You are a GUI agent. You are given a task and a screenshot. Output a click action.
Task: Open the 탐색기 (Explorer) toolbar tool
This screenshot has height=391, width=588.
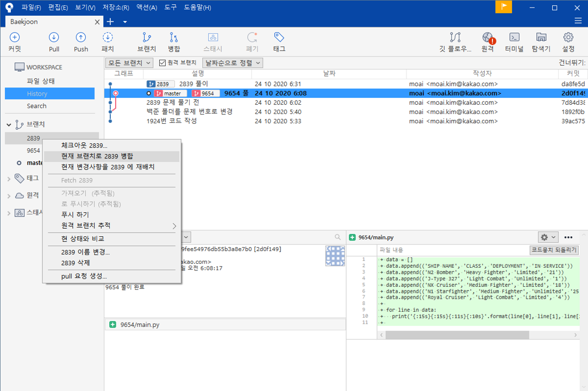tap(541, 42)
